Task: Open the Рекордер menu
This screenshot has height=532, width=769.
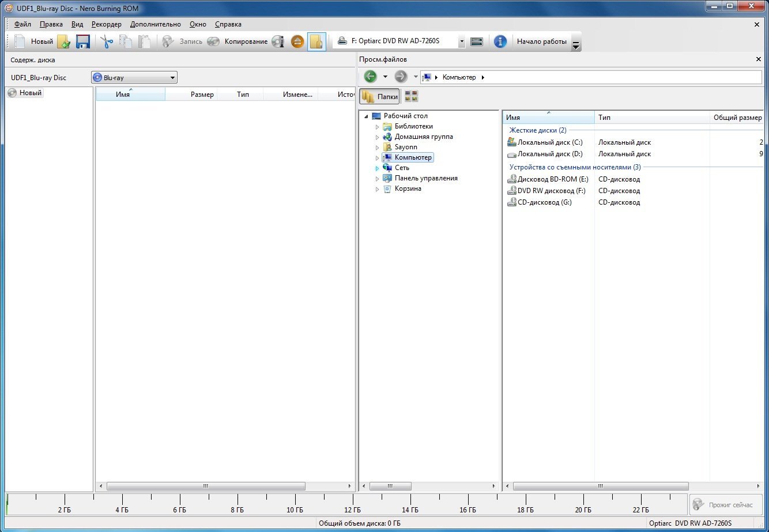Action: [x=106, y=24]
